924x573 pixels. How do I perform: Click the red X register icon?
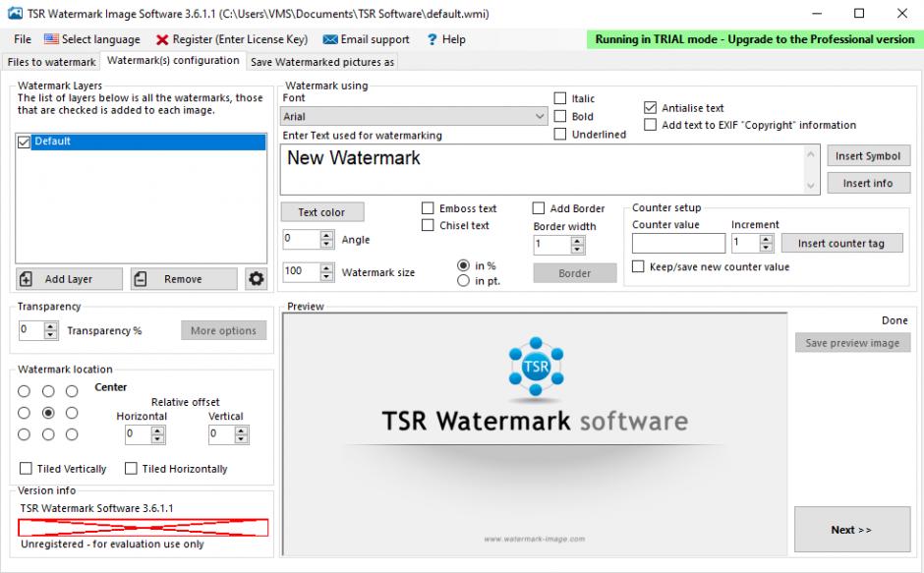coord(162,39)
